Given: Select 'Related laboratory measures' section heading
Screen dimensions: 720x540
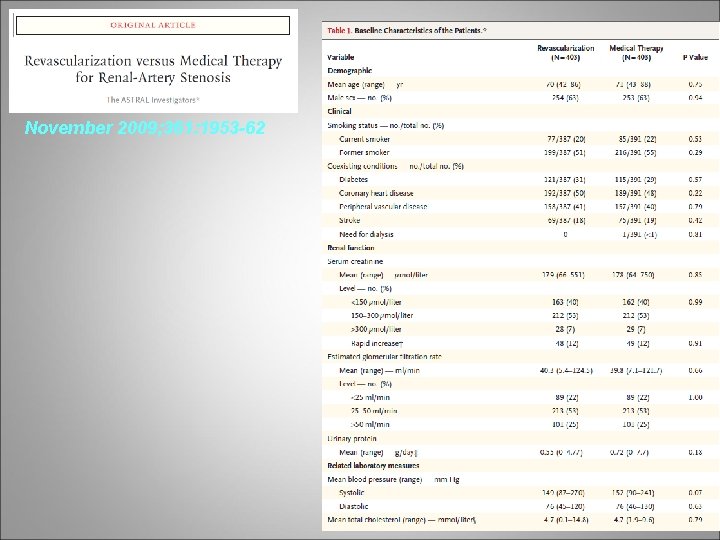Looking at the screenshot, I should point(373,466).
